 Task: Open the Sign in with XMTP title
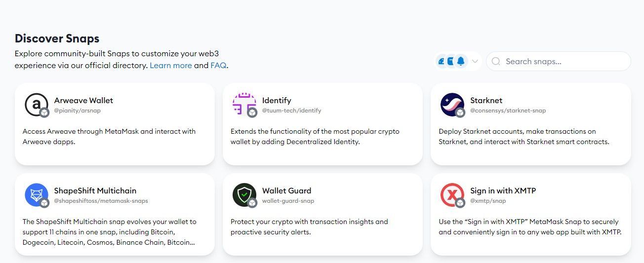pos(503,190)
